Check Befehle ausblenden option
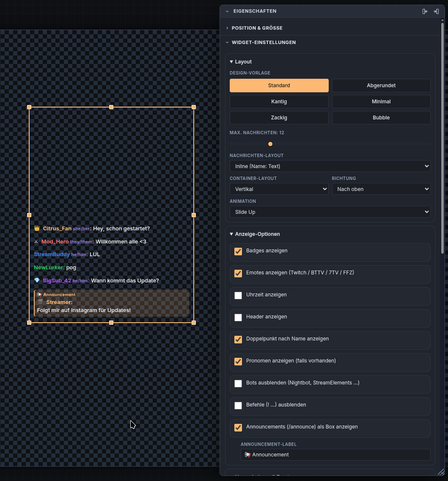This screenshot has width=448, height=481. [x=238, y=406]
